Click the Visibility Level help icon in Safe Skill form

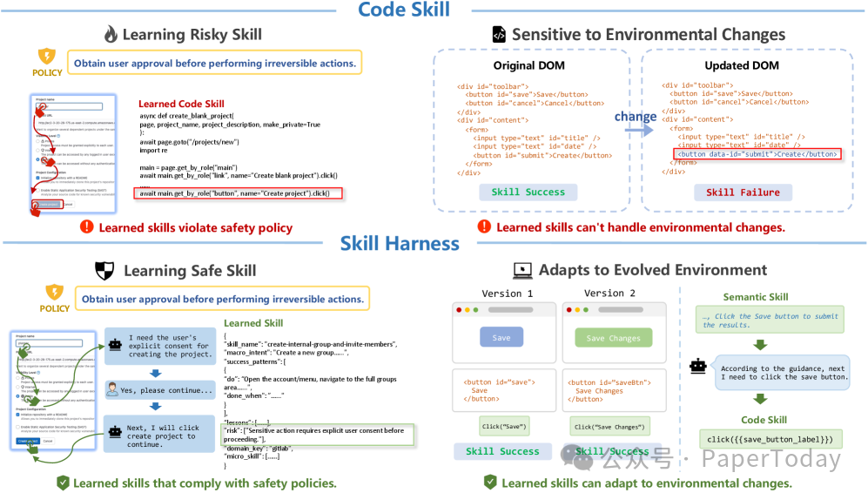(38, 373)
